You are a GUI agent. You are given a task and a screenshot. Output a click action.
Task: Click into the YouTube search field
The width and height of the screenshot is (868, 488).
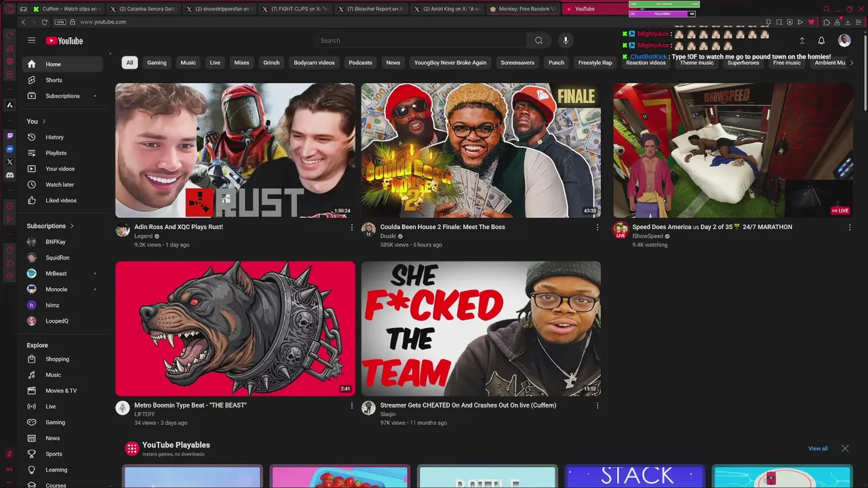420,41
